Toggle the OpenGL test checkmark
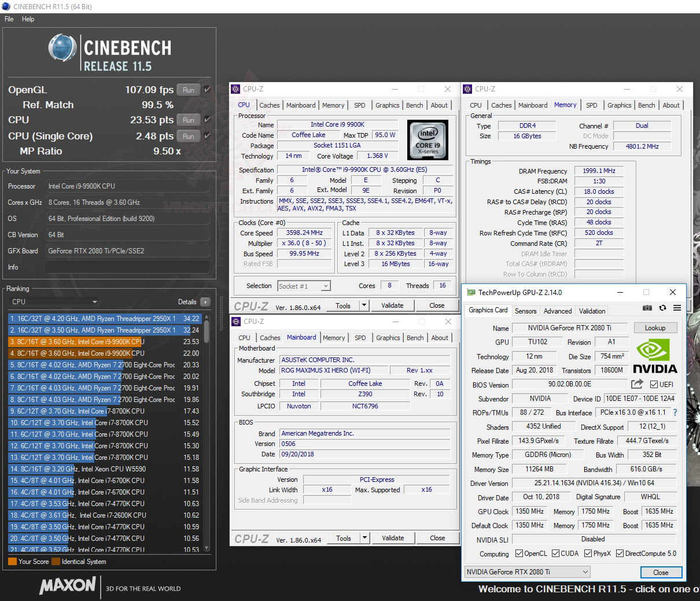Viewport: 700px width, 601px height. coord(207,90)
